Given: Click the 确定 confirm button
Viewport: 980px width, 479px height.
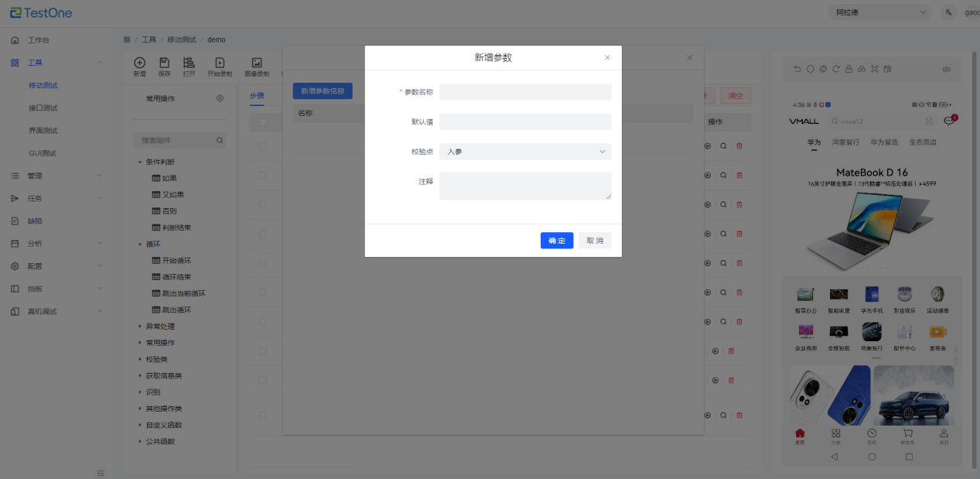Looking at the screenshot, I should coord(557,241).
